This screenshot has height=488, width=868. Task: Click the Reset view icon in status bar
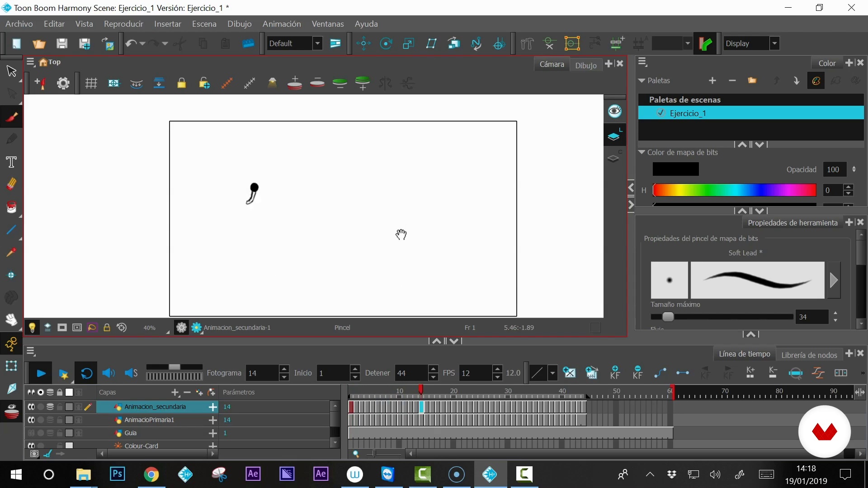tap(122, 328)
